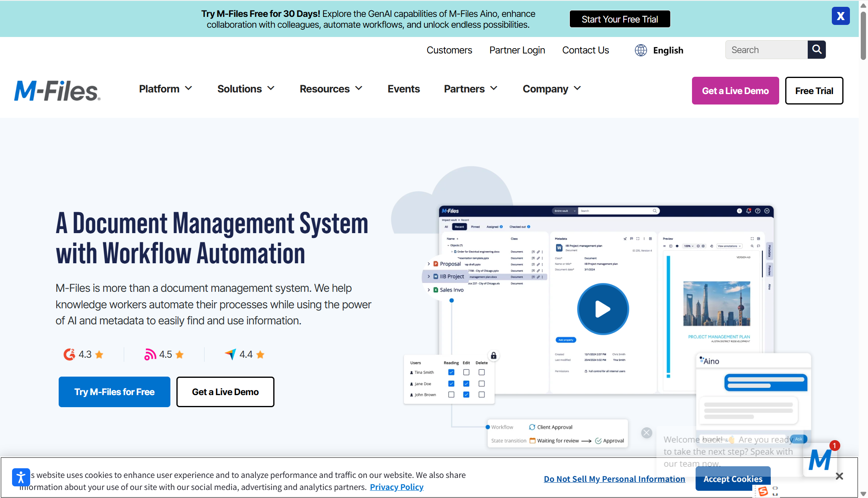
Task: Click Start Your Free Trial button
Action: (x=620, y=19)
